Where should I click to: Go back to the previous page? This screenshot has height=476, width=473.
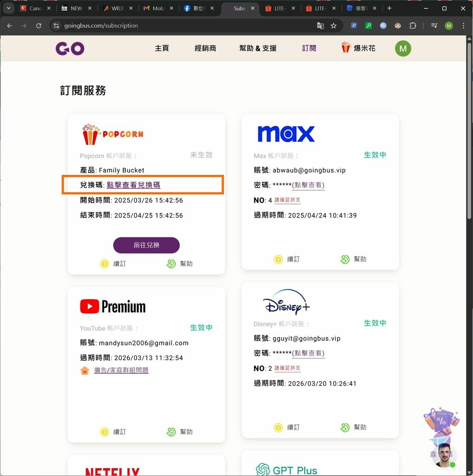point(9,26)
